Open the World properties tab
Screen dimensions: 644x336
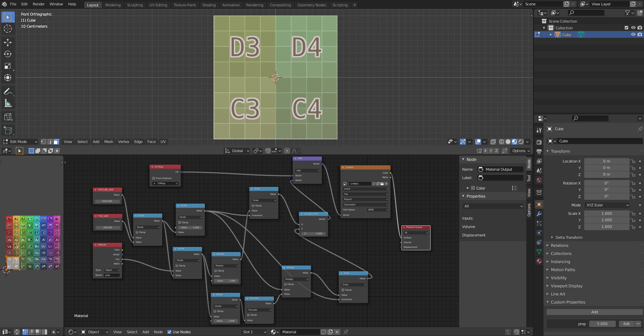click(539, 180)
